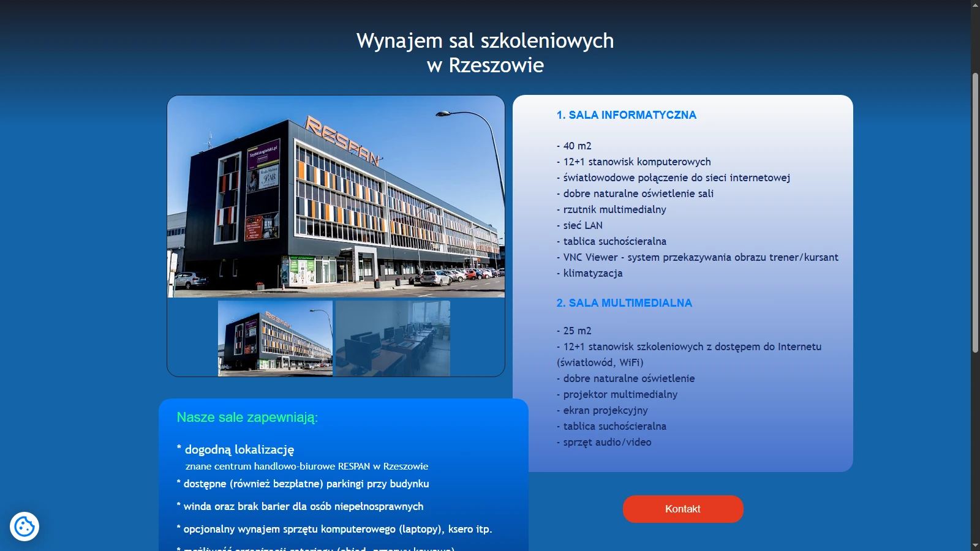Click the 'ekran projekcyjny' line
Screen dimensions: 980x551
pyautogui.click(x=602, y=410)
